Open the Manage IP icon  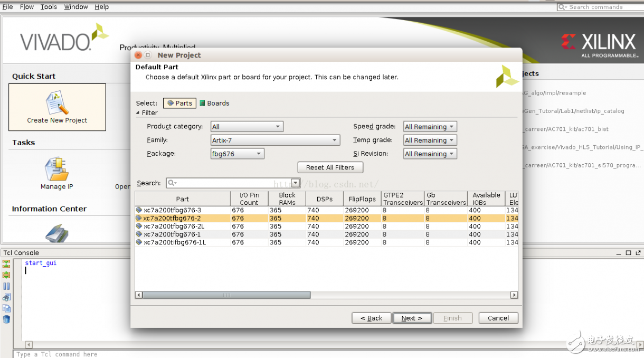[56, 169]
